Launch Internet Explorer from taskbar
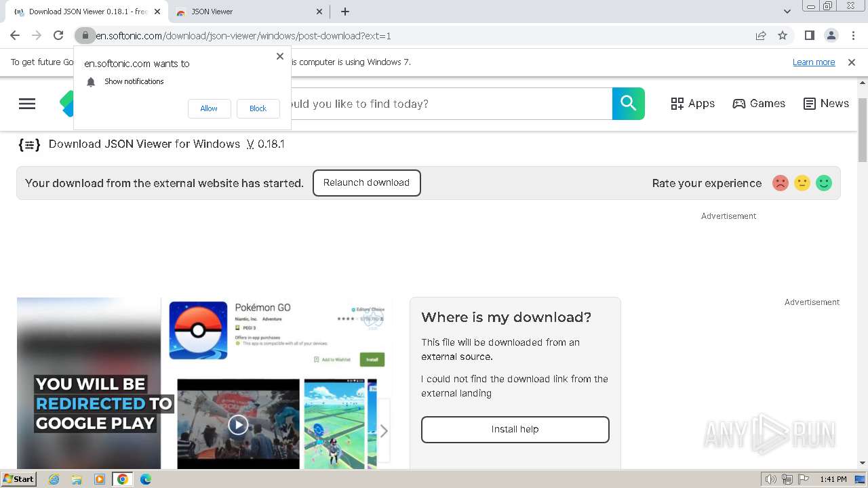This screenshot has height=488, width=868. pos(54,479)
